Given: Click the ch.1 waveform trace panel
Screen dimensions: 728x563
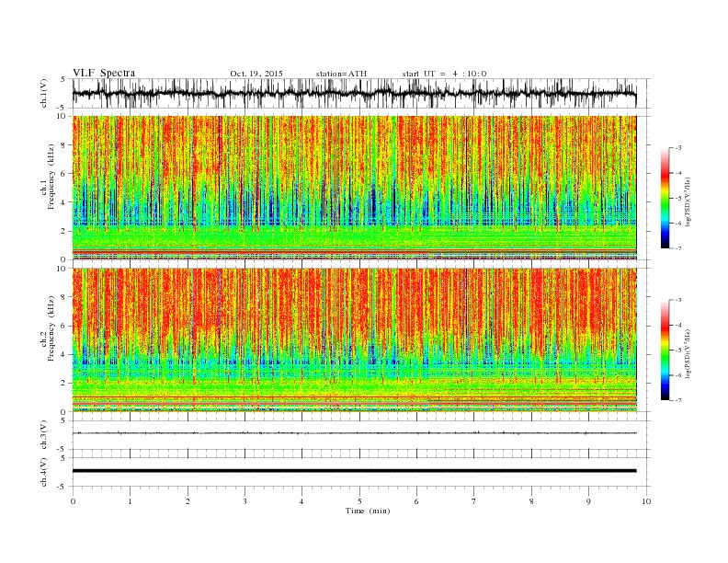Looking at the screenshot, I should click(x=361, y=93).
